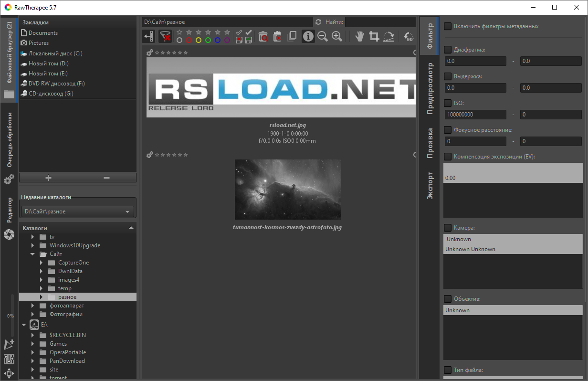This screenshot has height=381, width=588.
Task: Open the trash contents view
Action: pyautogui.click(x=263, y=36)
